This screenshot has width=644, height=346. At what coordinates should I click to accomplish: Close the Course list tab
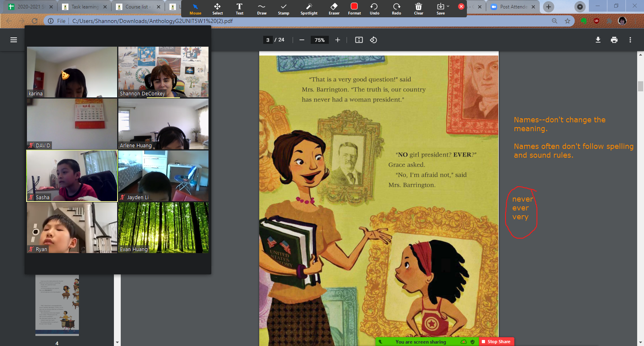[x=158, y=7]
